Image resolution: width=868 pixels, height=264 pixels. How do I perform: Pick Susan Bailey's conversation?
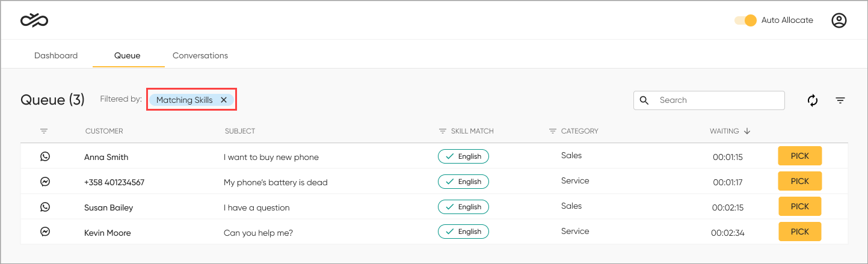click(x=800, y=206)
